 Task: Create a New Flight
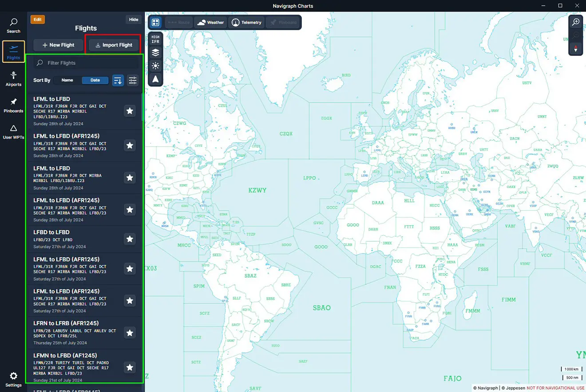coord(58,45)
